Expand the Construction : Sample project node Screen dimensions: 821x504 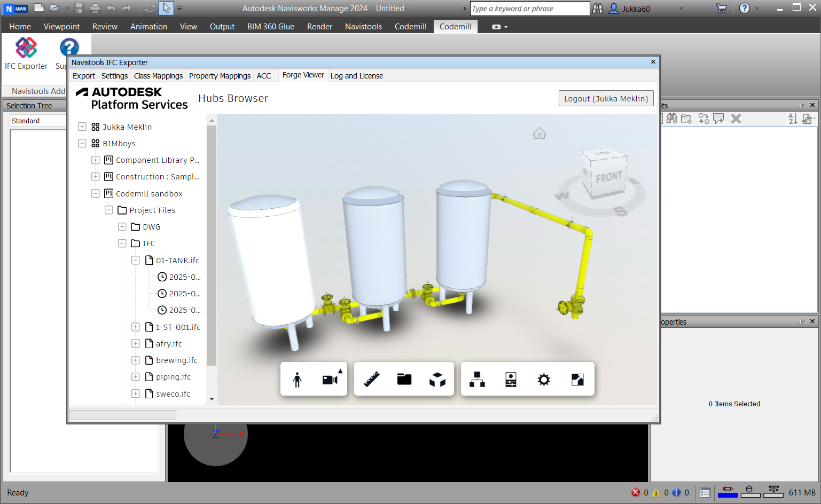click(x=96, y=177)
